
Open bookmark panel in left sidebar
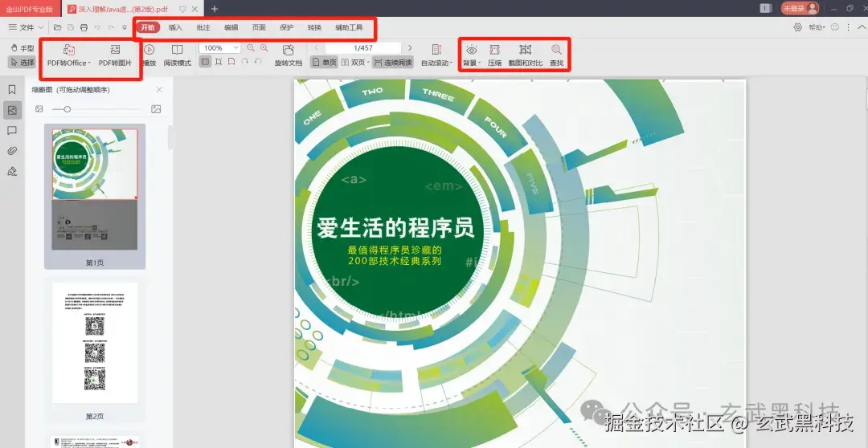(x=12, y=90)
